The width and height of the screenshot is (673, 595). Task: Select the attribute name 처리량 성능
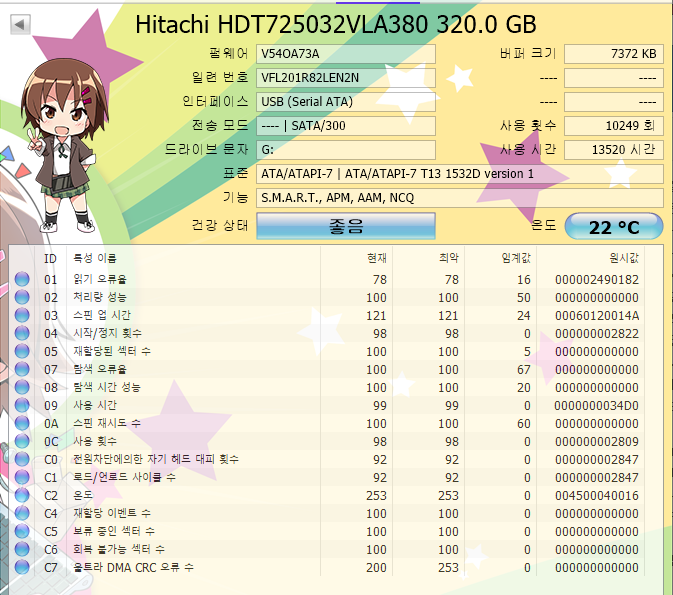(x=100, y=298)
